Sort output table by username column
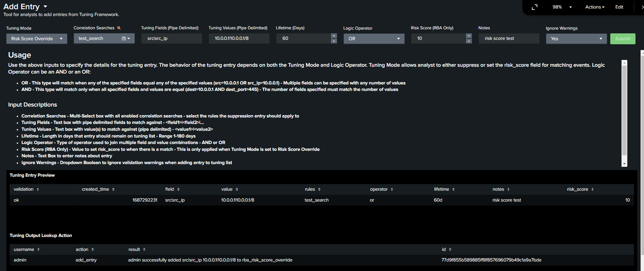The height and width of the screenshot is (271, 644). coord(27,250)
